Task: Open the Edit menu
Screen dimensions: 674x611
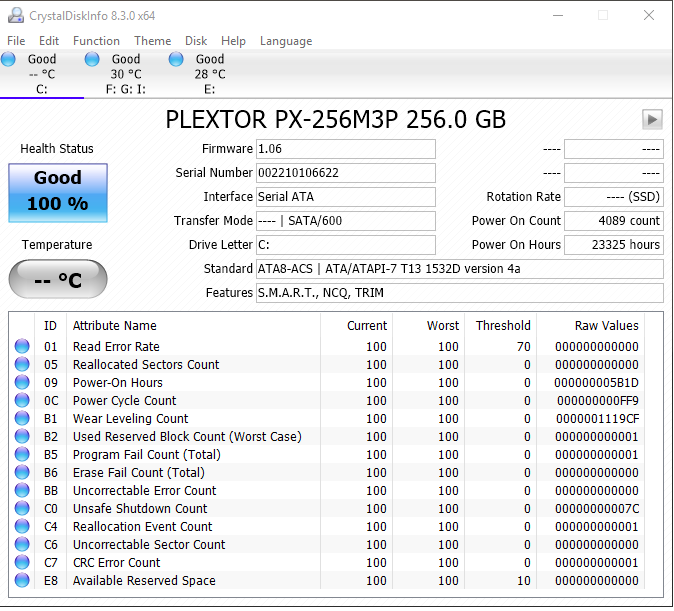Action: [x=49, y=41]
